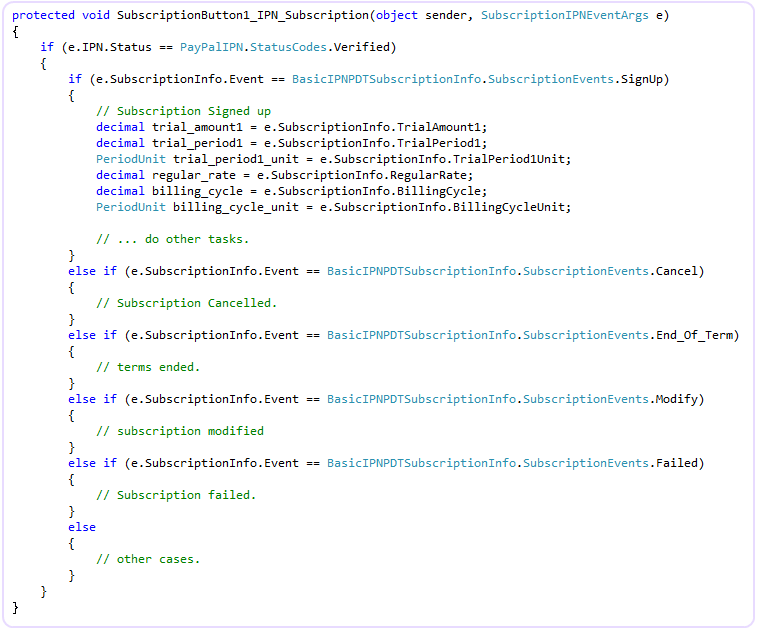This screenshot has height=629, width=757.
Task: Click the trial_amount1 variable declaration
Action: (197, 127)
